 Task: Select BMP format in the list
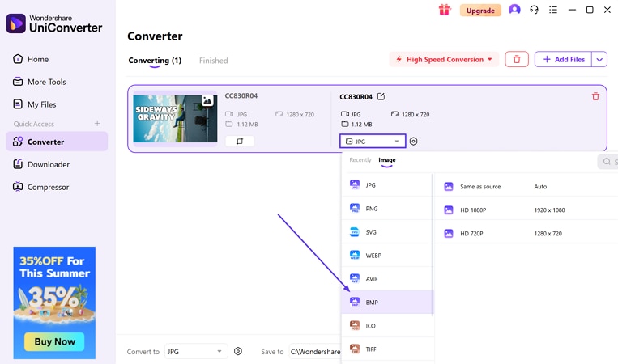pyautogui.click(x=387, y=303)
